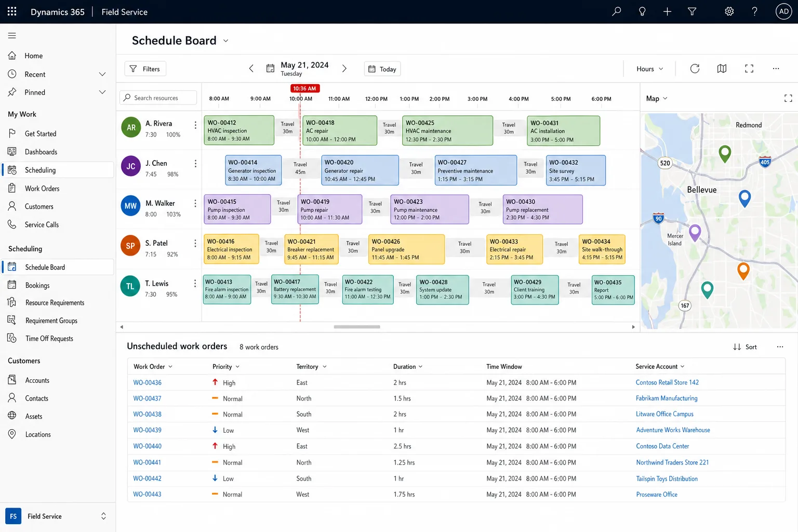This screenshot has width=798, height=532.
Task: Go to next day arrow
Action: [344, 69]
